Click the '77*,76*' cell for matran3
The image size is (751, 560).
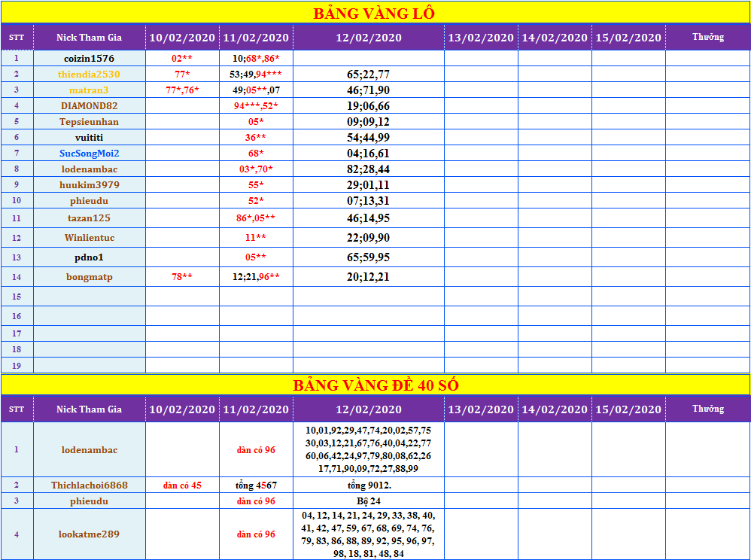click(182, 90)
